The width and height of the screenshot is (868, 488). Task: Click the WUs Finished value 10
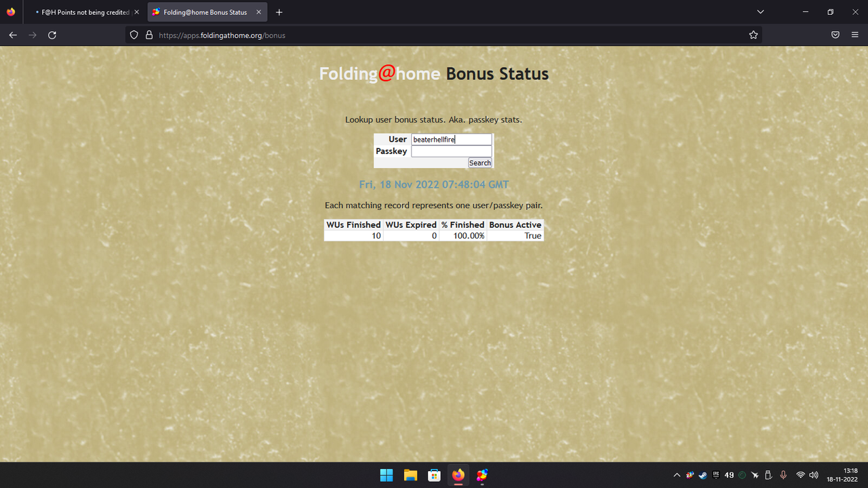coord(376,236)
